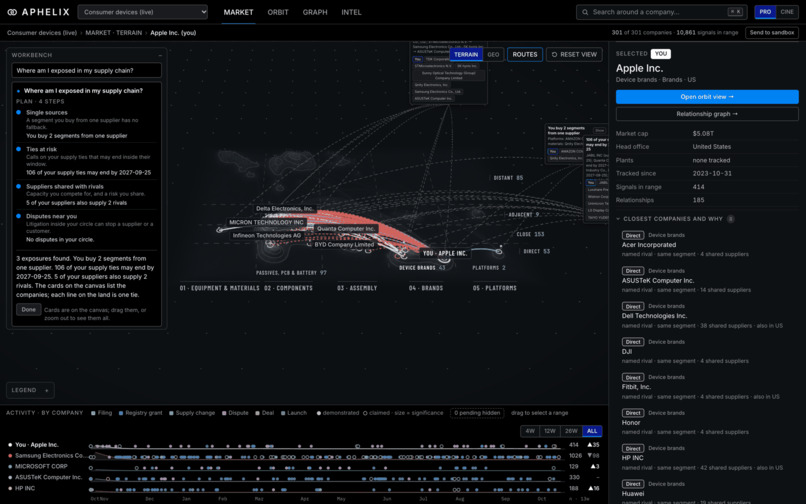
Task: Set the activity range to ALL
Action: [x=592, y=431]
